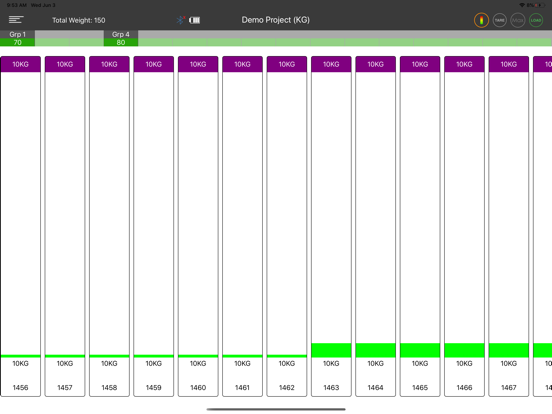This screenshot has width=552, height=414.
Task: Tap the home indicator bar at bottom
Action: click(276, 409)
